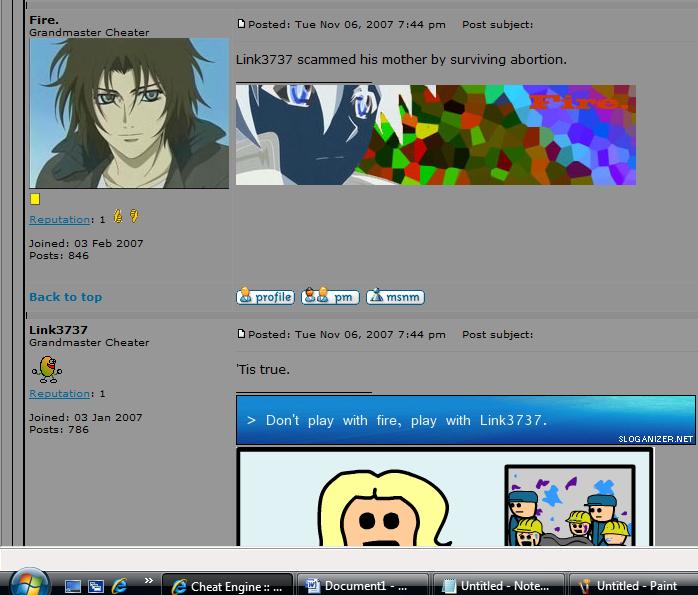Click Link3737's dancing avatar icon

coord(47,369)
